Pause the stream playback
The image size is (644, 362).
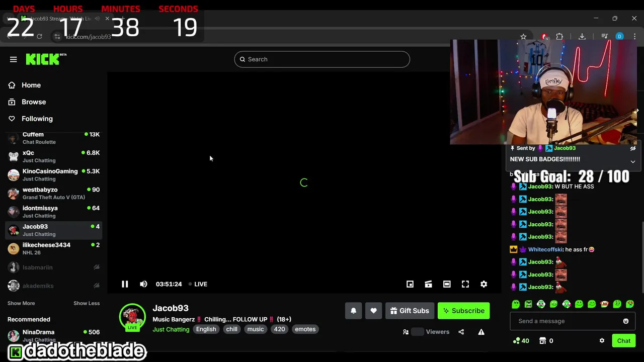tap(125, 284)
